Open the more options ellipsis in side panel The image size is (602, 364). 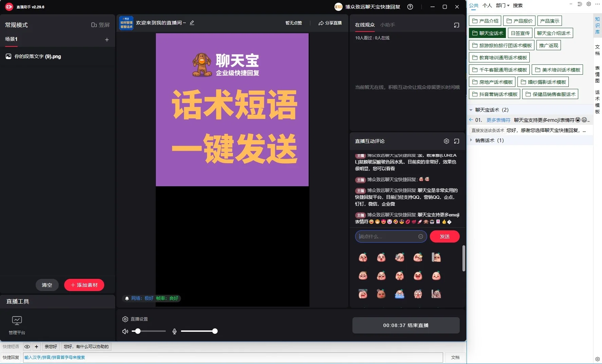point(598,4)
